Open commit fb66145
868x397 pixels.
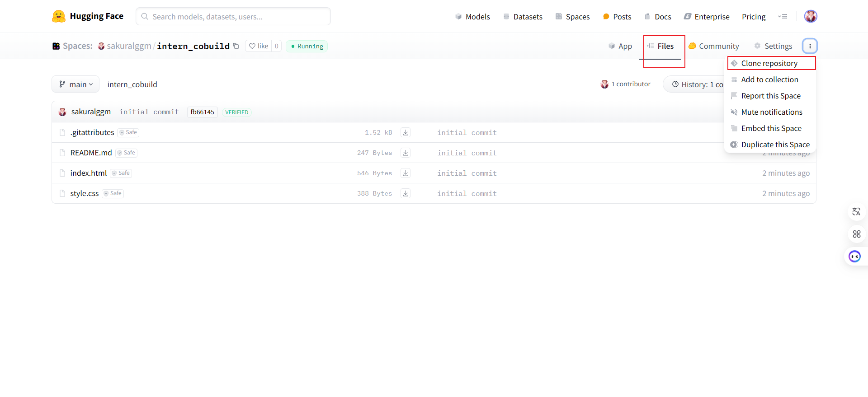(x=203, y=112)
